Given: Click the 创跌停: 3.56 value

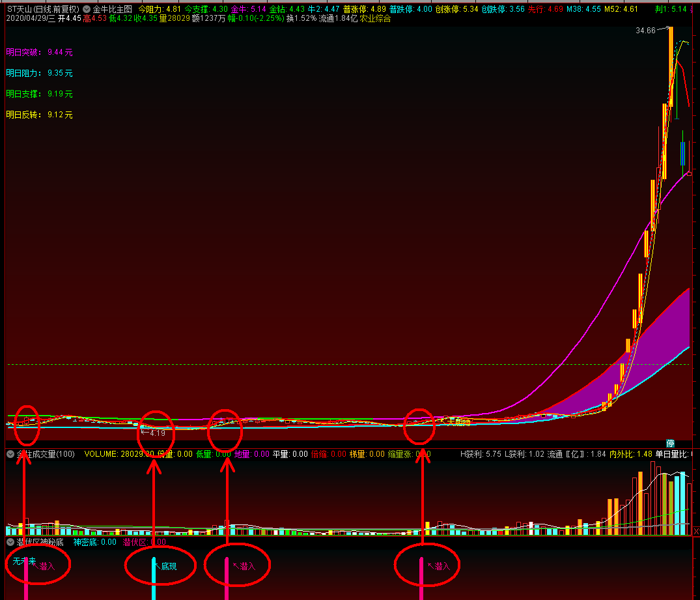Looking at the screenshot, I should (x=503, y=9).
